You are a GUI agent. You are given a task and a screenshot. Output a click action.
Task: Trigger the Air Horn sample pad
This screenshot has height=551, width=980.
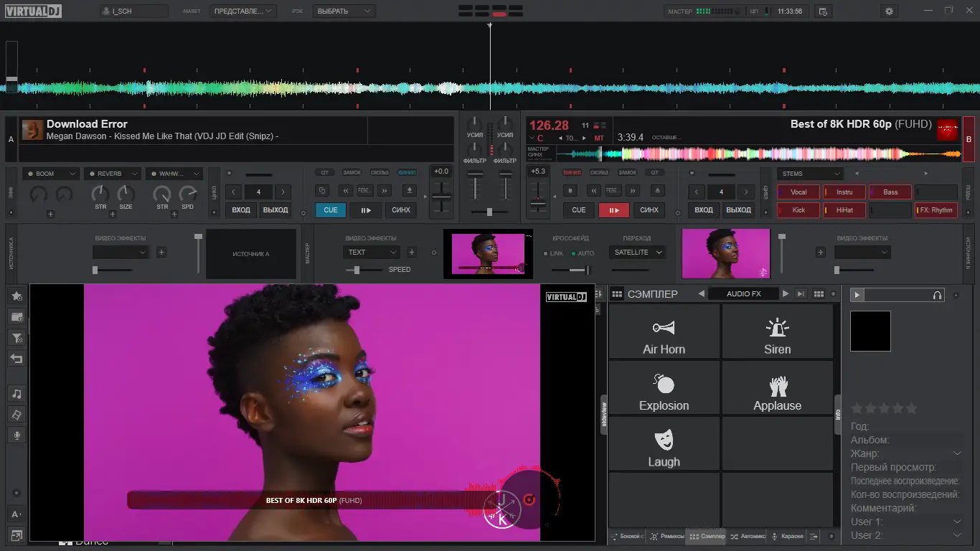[664, 331]
